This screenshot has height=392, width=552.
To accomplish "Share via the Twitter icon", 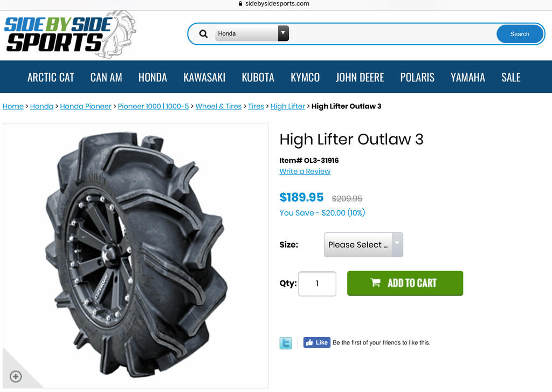I will click(286, 343).
